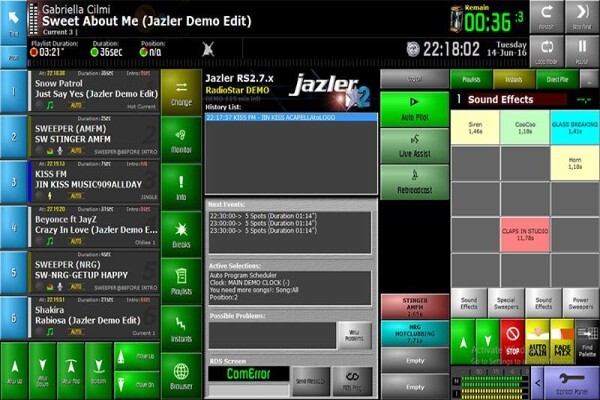
Task: Click the RDS message input field
Action: 249,390
